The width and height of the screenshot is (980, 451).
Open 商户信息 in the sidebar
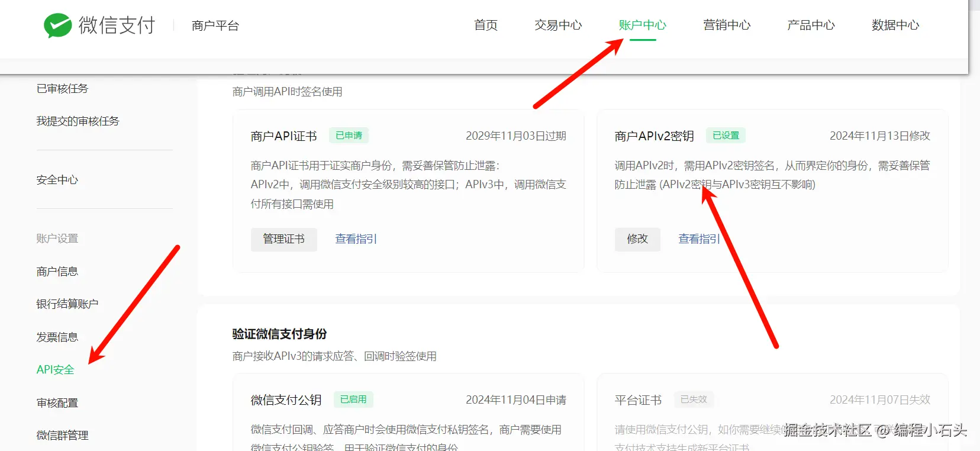coord(57,272)
